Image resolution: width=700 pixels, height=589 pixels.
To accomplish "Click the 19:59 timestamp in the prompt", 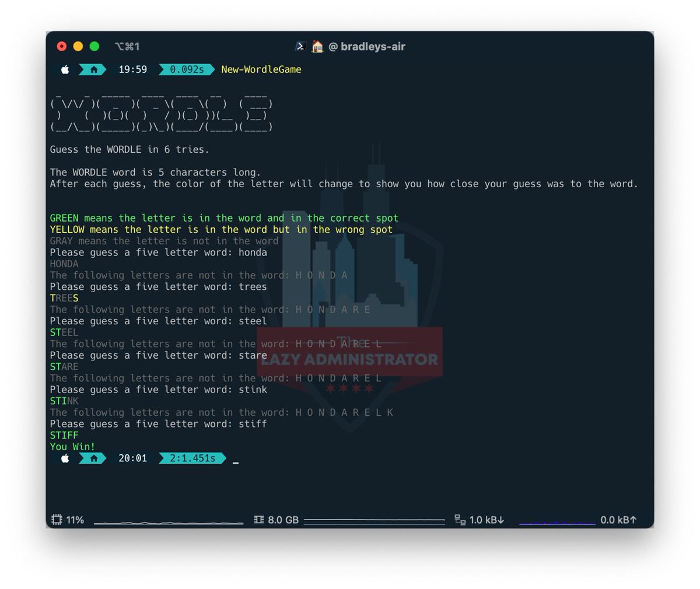I will (133, 69).
